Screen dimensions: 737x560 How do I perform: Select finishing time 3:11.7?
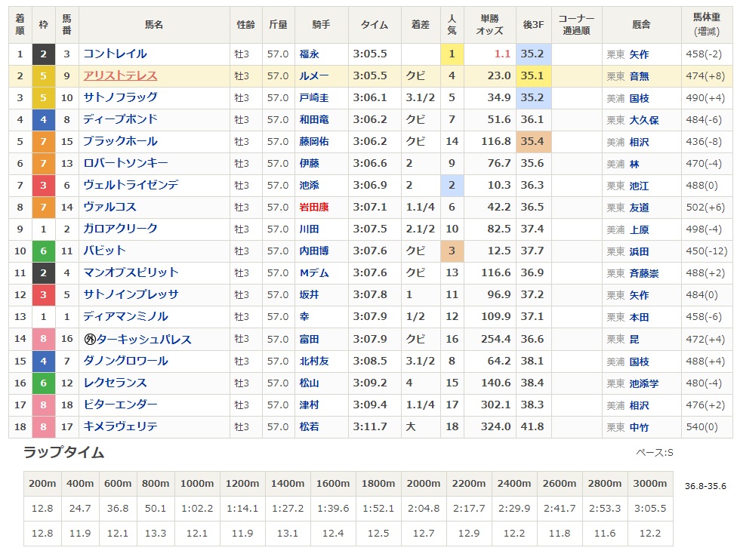pyautogui.click(x=370, y=426)
